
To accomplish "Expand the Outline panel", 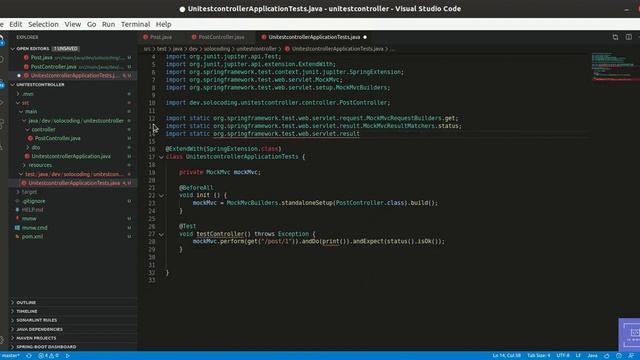I will coord(26,302).
